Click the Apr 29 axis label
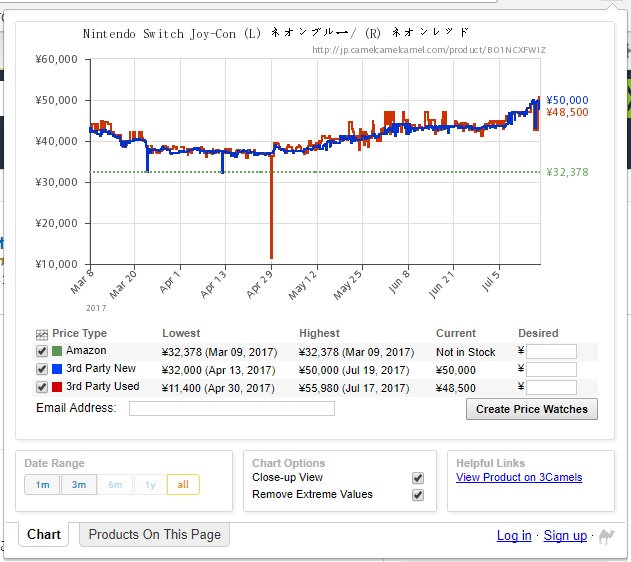 (260, 284)
